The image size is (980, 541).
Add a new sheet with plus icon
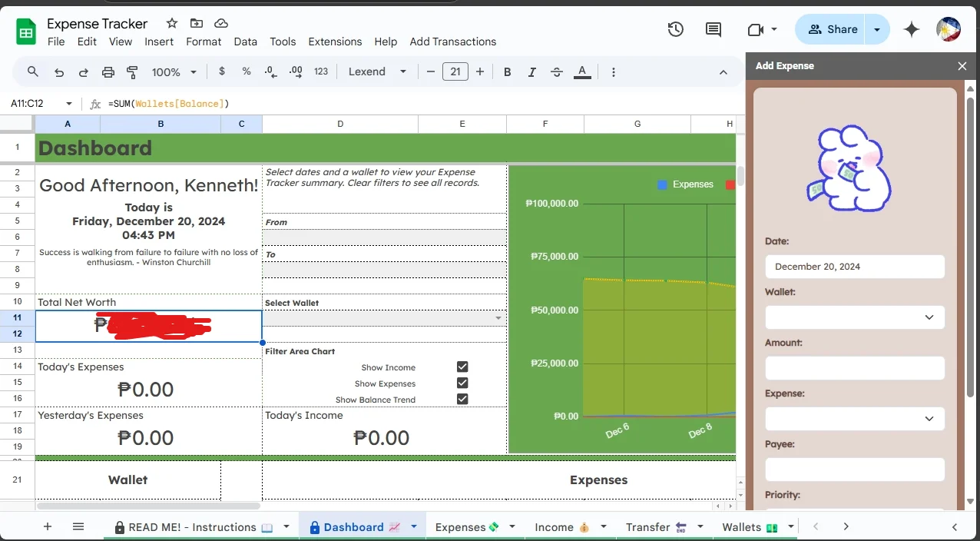tap(48, 526)
